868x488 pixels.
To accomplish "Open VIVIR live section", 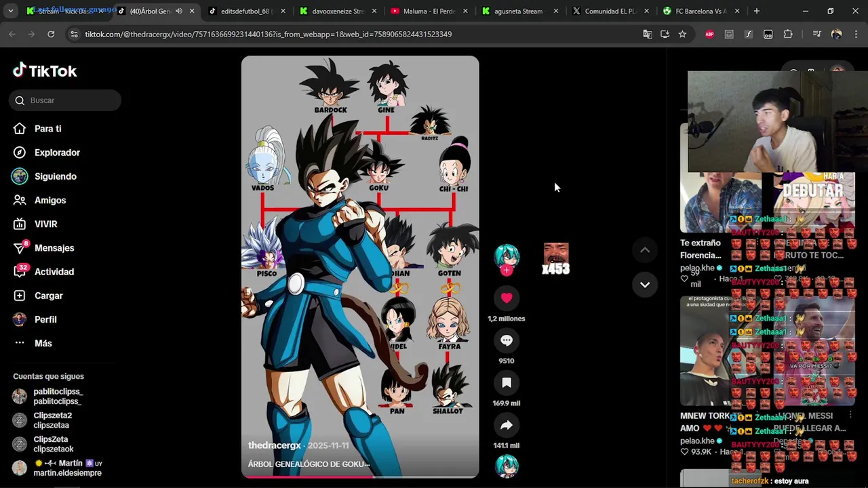I will (x=45, y=224).
